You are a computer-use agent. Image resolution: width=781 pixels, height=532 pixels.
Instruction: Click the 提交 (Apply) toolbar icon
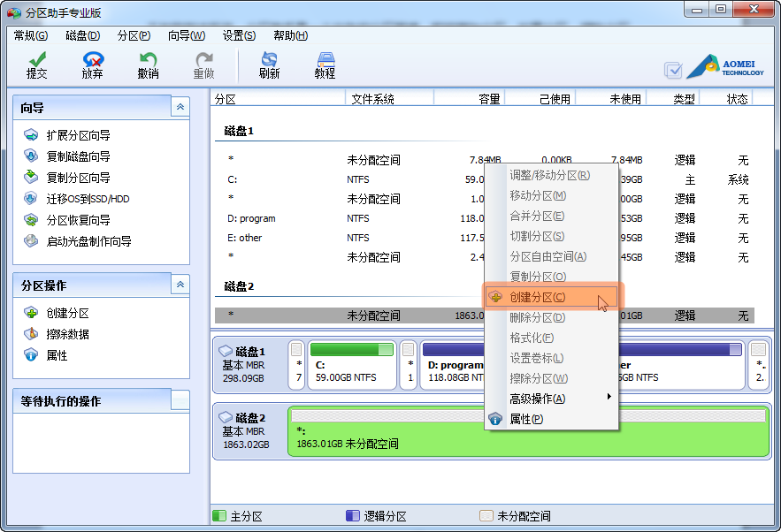click(x=37, y=65)
